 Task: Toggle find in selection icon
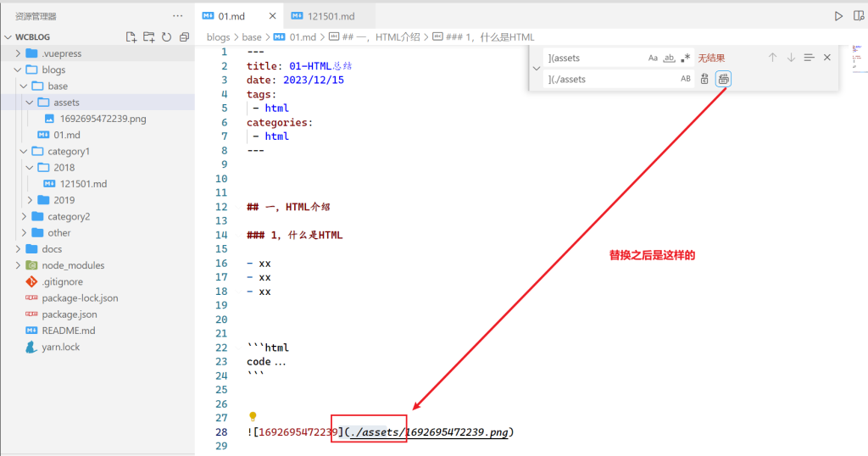810,58
